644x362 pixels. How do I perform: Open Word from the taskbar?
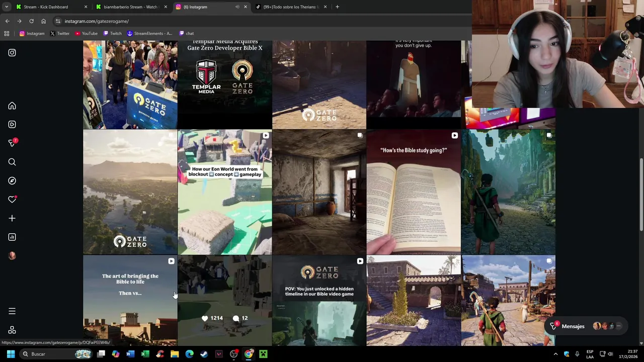coord(130,354)
